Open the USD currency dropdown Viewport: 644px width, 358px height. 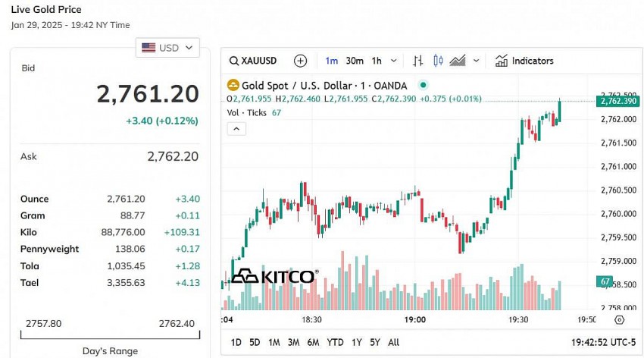click(x=167, y=48)
